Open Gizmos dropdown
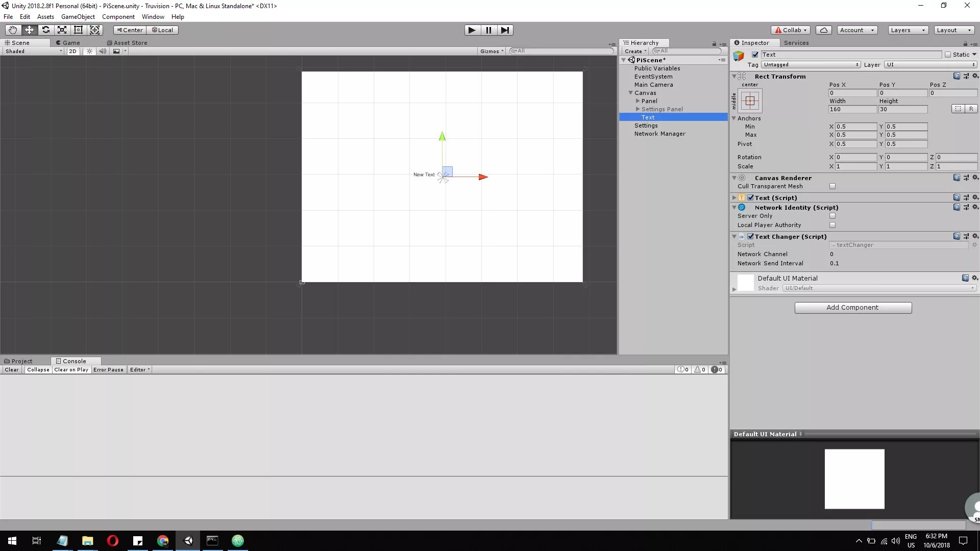 [x=492, y=51]
